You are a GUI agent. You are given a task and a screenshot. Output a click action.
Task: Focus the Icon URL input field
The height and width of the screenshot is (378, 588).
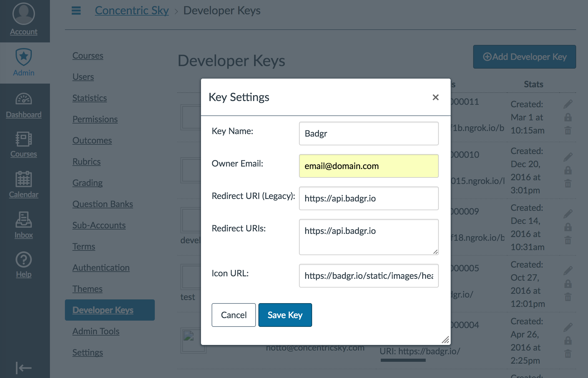pos(369,276)
